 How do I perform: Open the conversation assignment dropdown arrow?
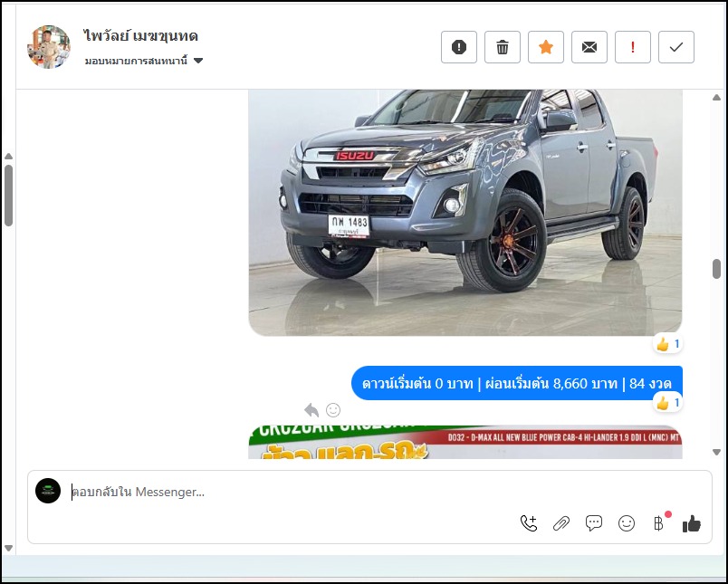coord(198,61)
